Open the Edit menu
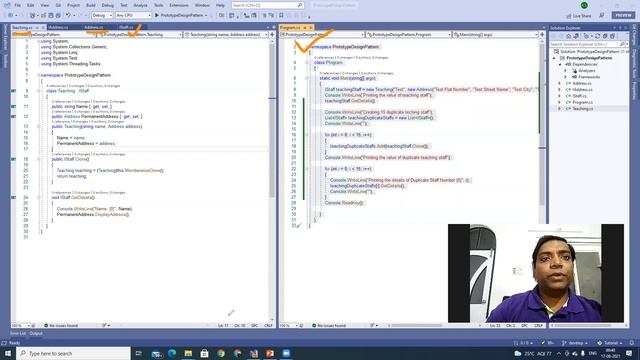Image resolution: width=640 pixels, height=360 pixels. point(31,5)
